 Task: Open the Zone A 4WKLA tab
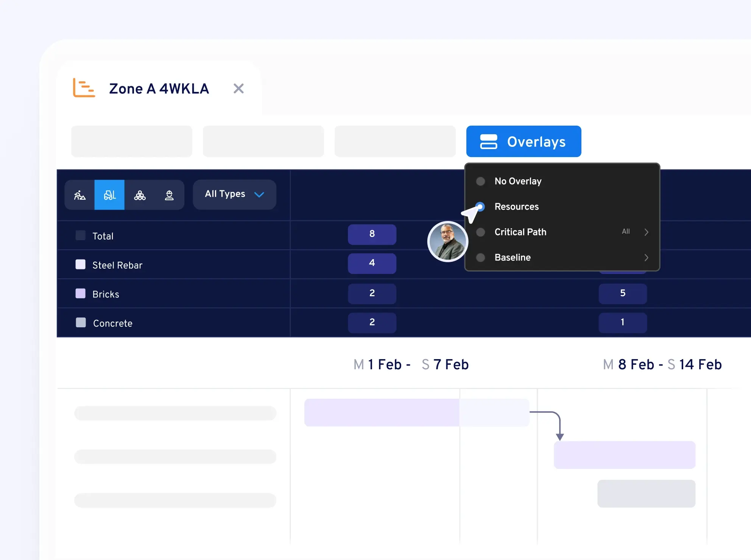click(159, 89)
